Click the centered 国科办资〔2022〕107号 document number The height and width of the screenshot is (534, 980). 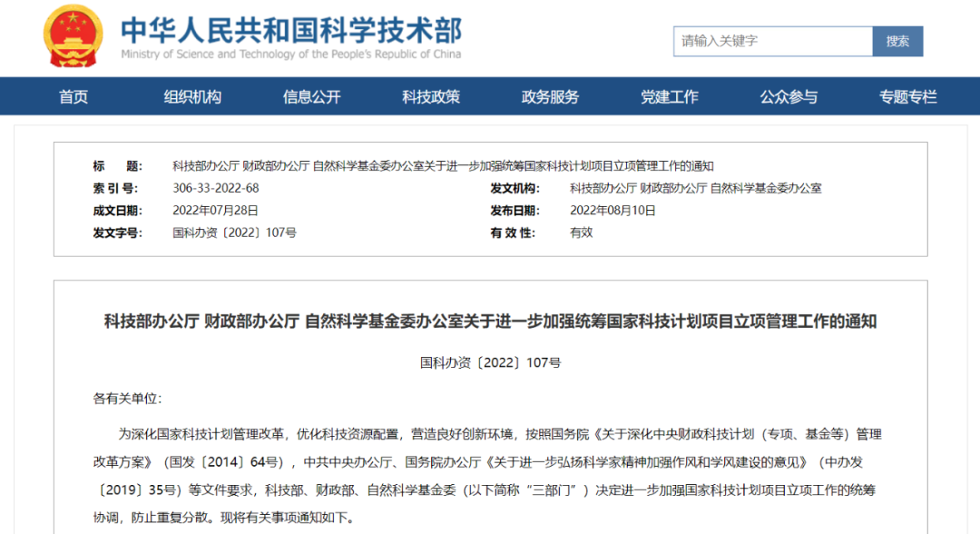tap(490, 362)
